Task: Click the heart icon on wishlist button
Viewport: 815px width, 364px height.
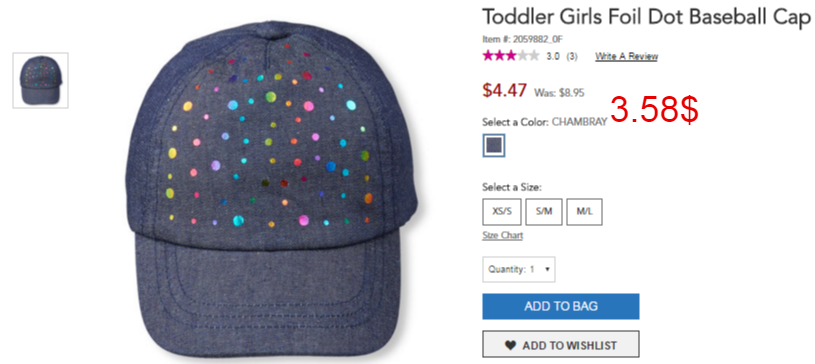Action: (511, 345)
